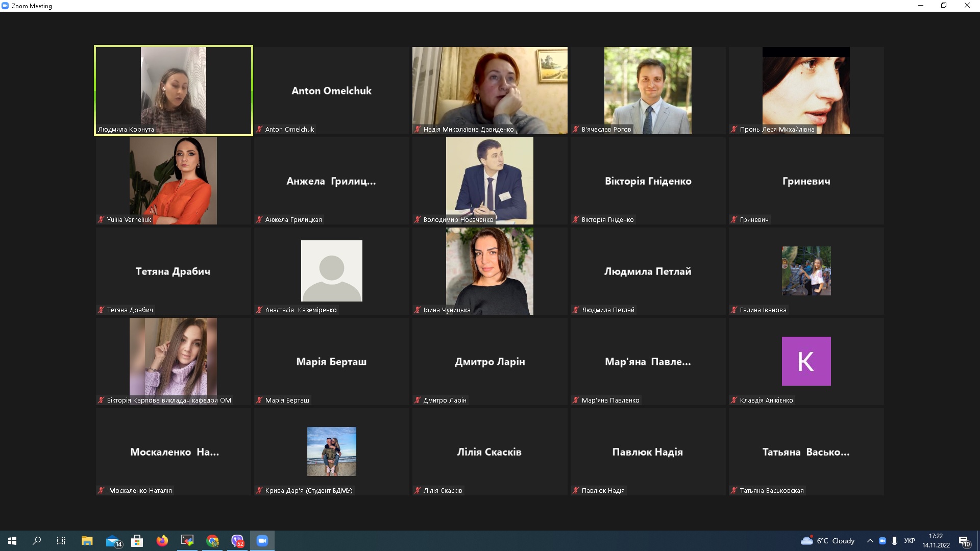Click muted mic icon for Гриневич
Viewport: 980px width, 551px height.
(734, 220)
